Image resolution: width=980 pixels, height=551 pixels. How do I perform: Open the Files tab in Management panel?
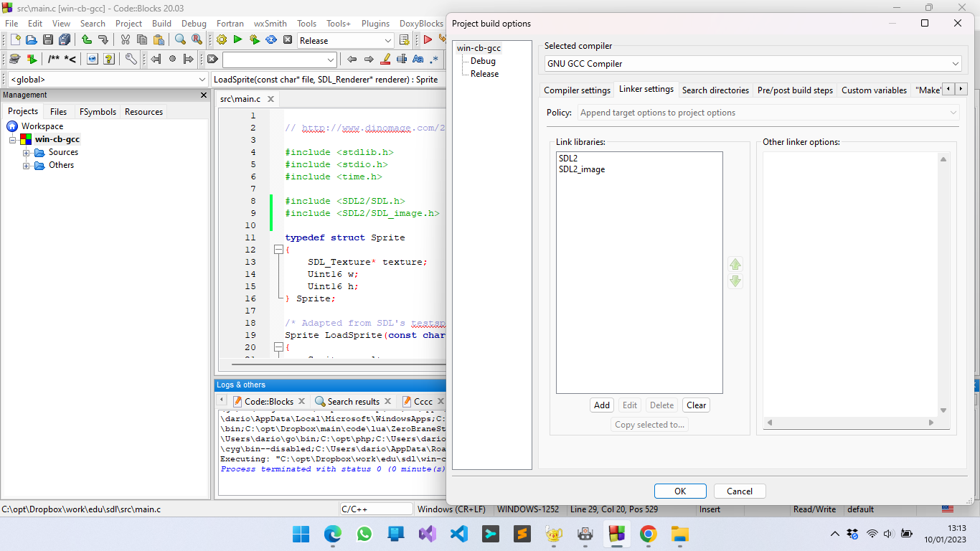[x=58, y=112]
